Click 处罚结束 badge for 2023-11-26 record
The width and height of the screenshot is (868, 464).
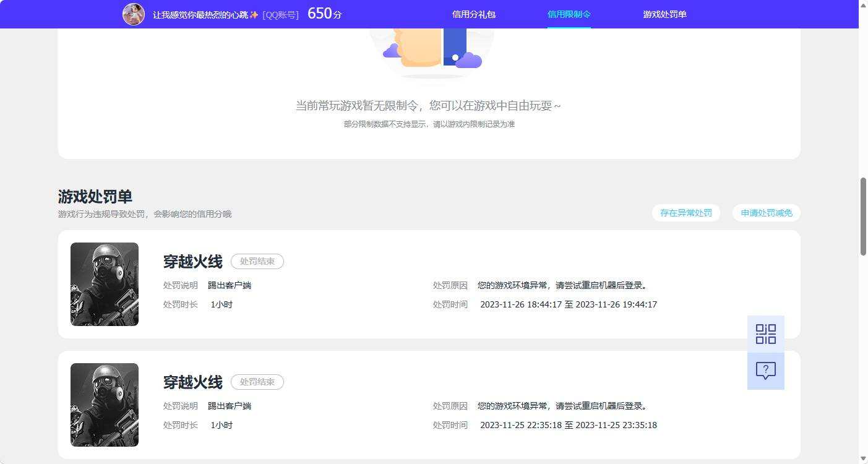click(x=257, y=262)
